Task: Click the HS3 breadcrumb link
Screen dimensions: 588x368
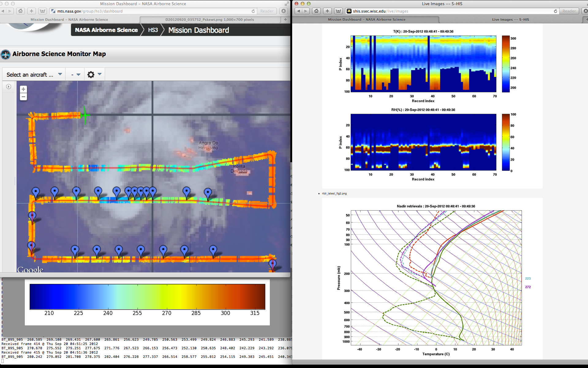Action: point(153,30)
